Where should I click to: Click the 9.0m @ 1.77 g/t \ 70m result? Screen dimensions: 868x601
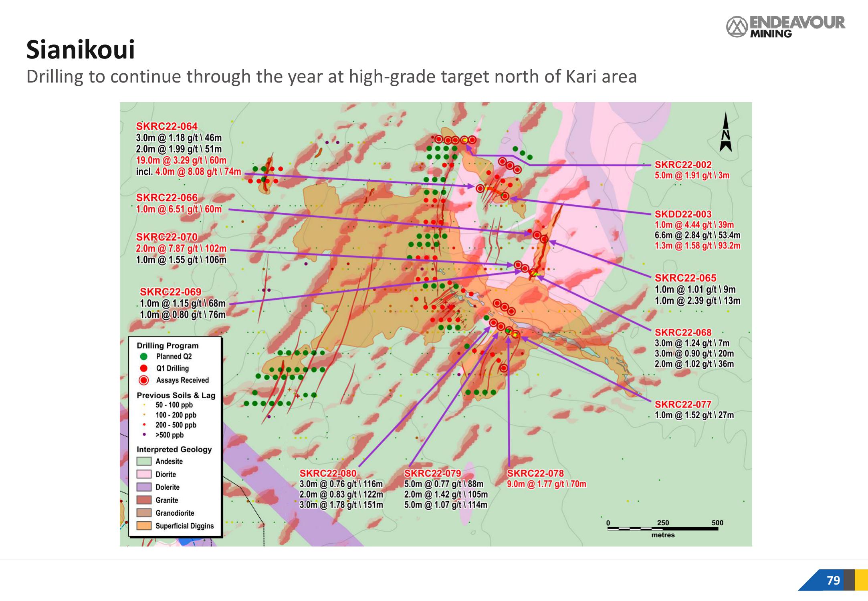point(547,484)
